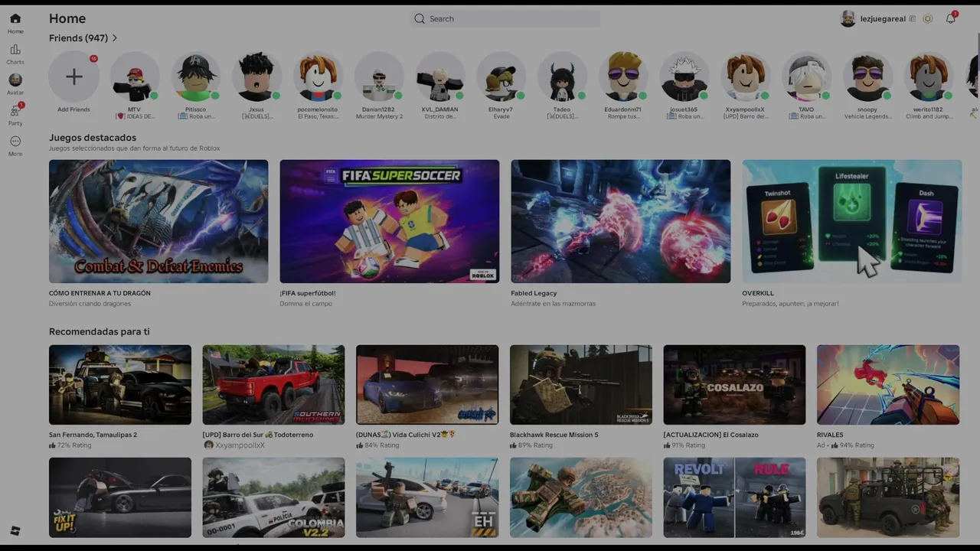
Task: Open the Barro del Sur Todoterreno game thumbnail
Action: pos(273,385)
